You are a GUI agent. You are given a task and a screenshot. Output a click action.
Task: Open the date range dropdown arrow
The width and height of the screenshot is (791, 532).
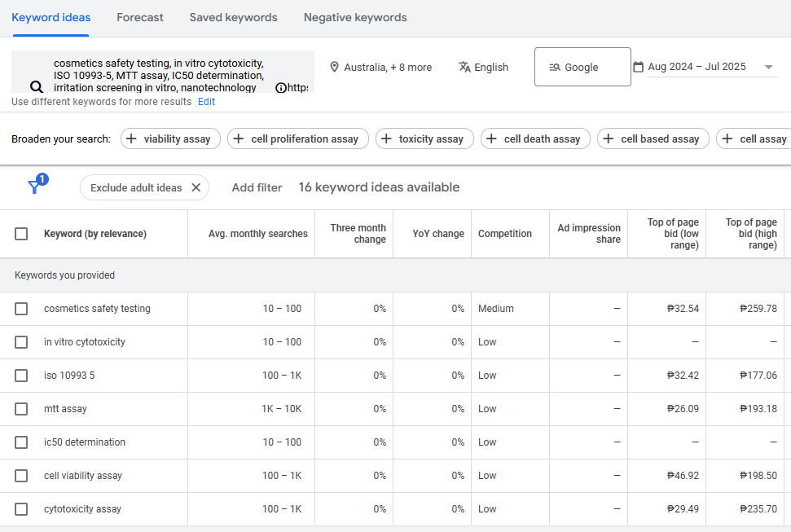point(768,67)
